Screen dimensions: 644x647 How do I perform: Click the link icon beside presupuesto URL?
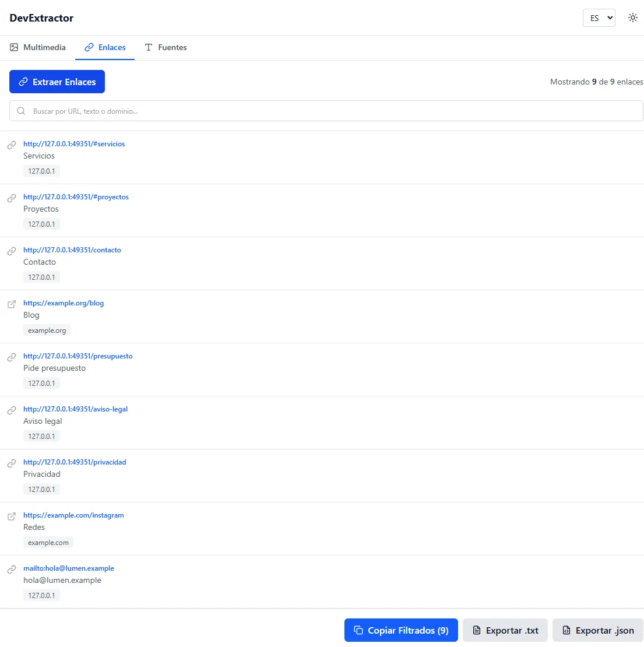[12, 357]
